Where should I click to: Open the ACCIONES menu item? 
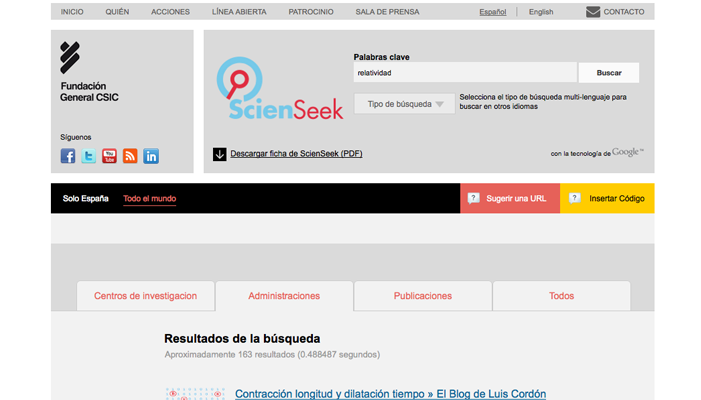coord(170,12)
